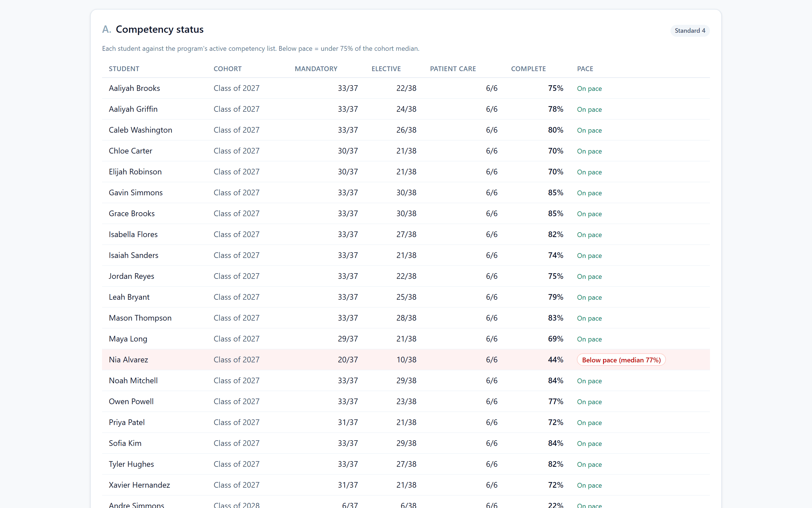Viewport: 812px width, 508px height.
Task: Click Nia Alvarez's 44% complete value
Action: pos(555,360)
